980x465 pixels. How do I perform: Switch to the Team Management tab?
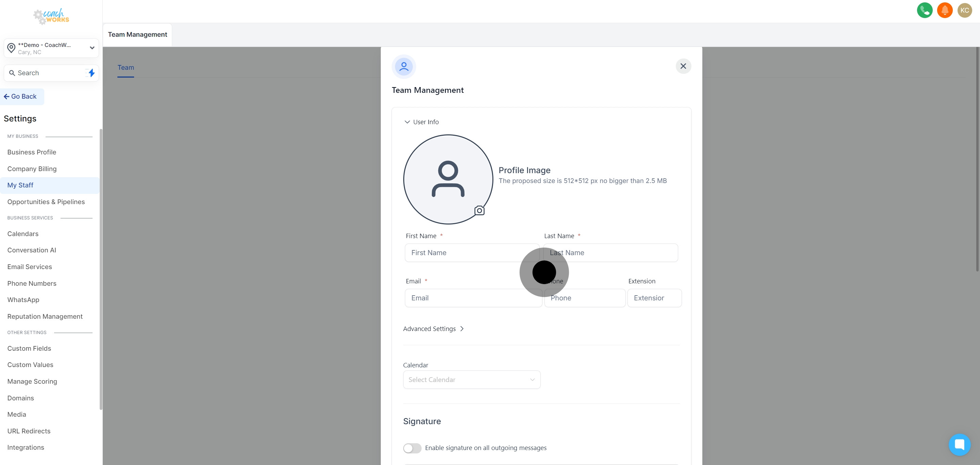[x=137, y=34]
